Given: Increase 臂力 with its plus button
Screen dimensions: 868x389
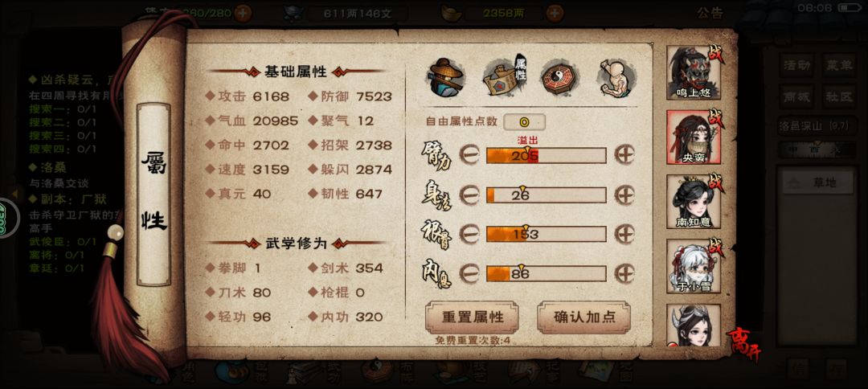Looking at the screenshot, I should pyautogui.click(x=624, y=155).
